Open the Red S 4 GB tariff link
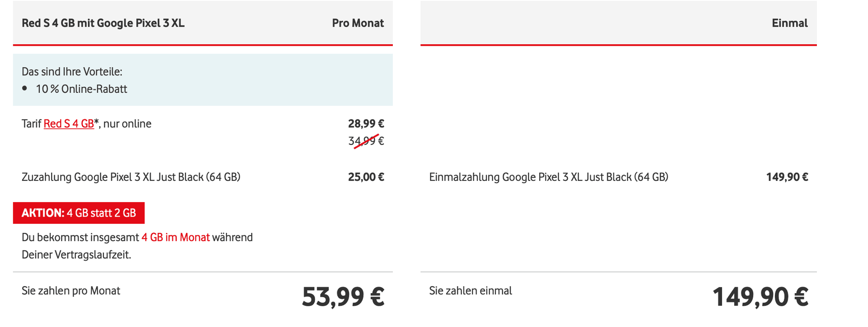This screenshot has height=327, width=868. 69,123
